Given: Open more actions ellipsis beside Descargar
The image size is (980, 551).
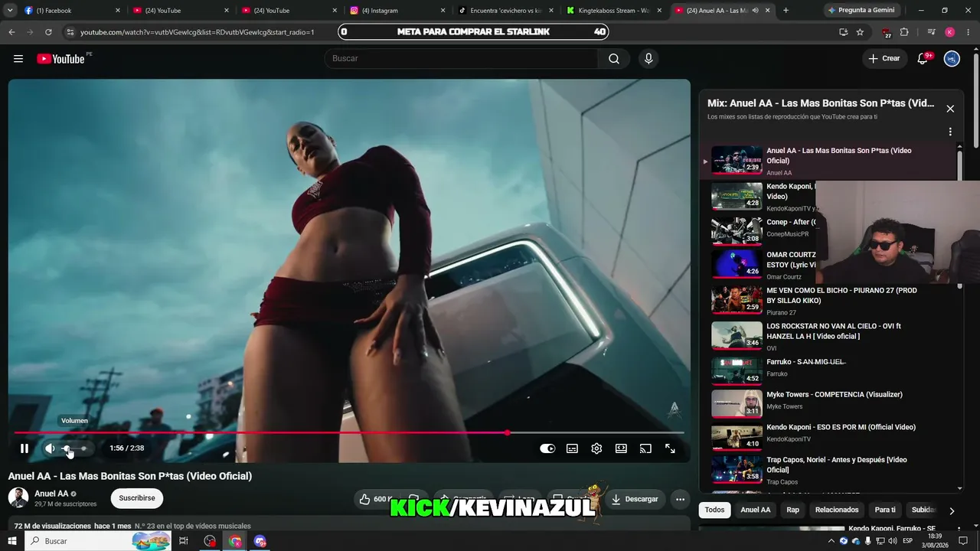Looking at the screenshot, I should 680,499.
